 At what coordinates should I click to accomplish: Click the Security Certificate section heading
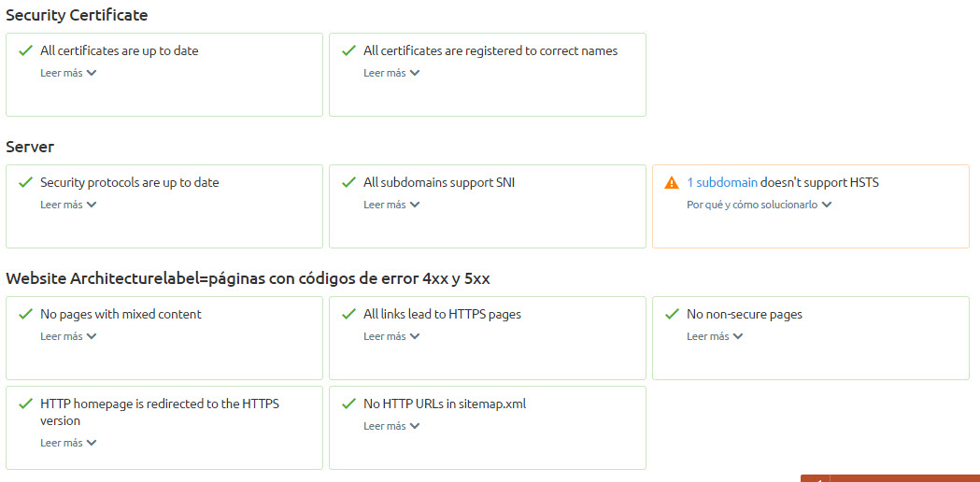pos(77,16)
